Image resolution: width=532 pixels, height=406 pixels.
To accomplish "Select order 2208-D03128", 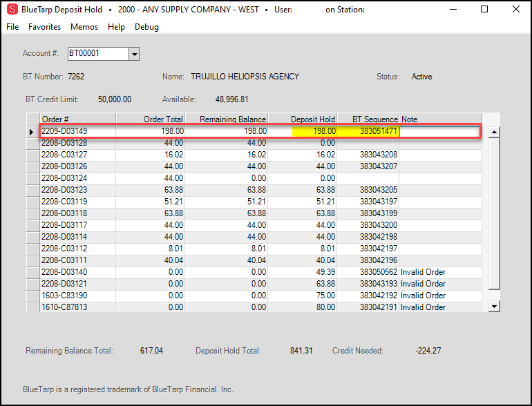I will (77, 143).
